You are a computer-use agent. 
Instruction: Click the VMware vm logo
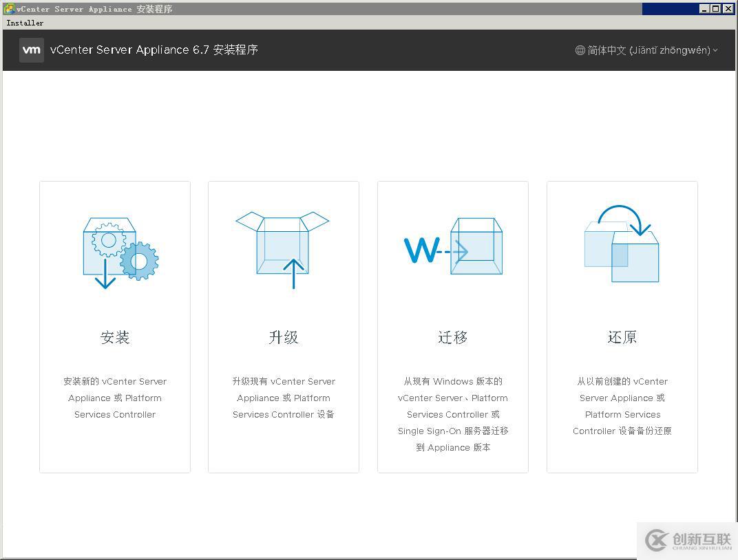(32, 50)
